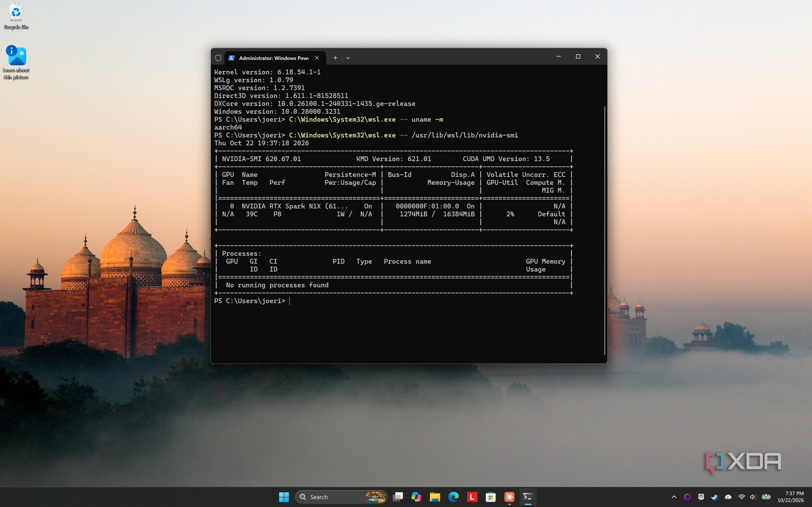
Task: Click 'KMD Version: 621.01' text
Action: (x=394, y=159)
